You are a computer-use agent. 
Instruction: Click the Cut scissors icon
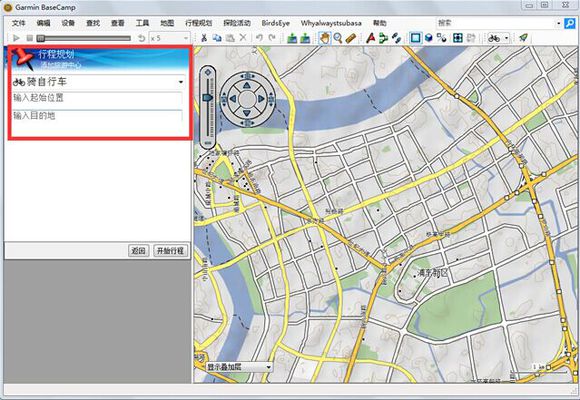pos(204,38)
